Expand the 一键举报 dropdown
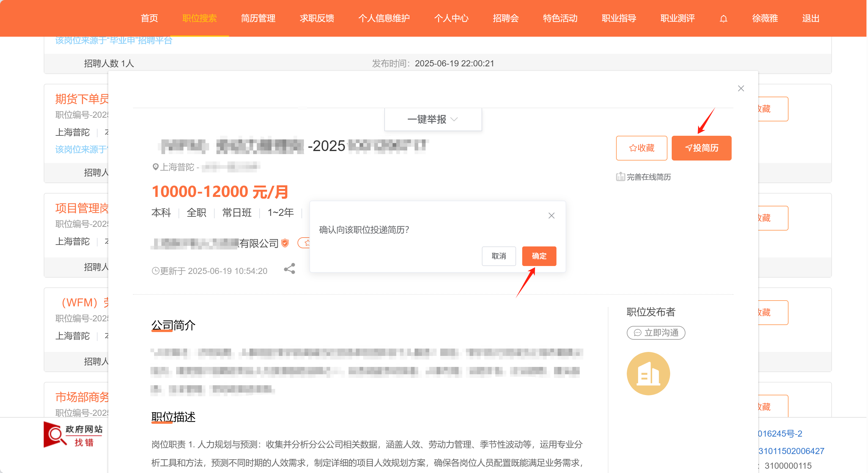 click(433, 119)
